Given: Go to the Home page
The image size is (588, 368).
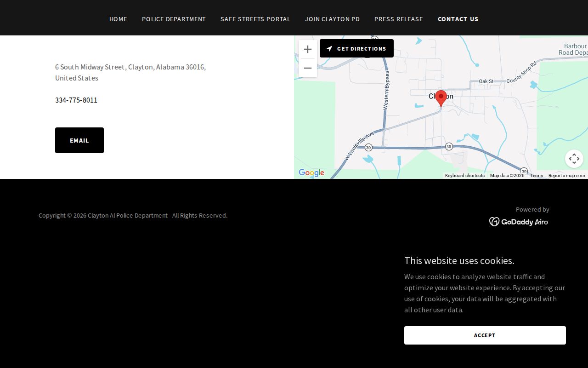Looking at the screenshot, I should (118, 19).
